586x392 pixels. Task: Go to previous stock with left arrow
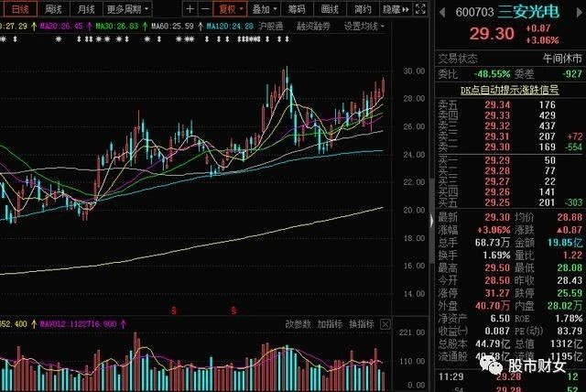point(442,13)
